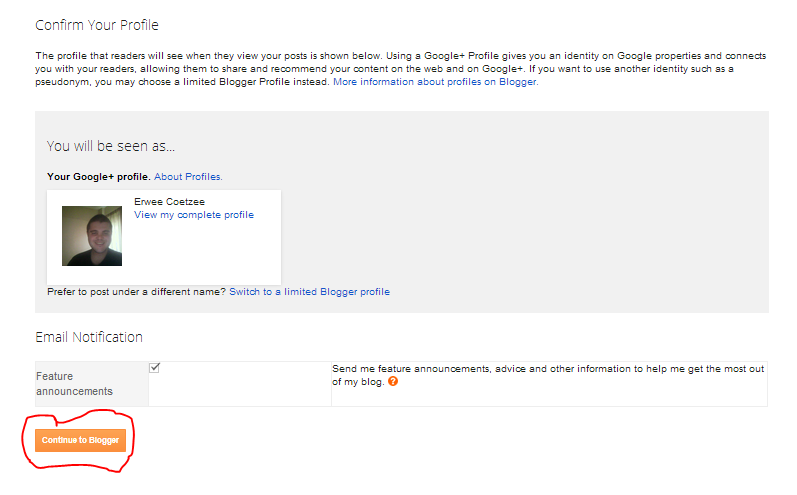Image resolution: width=797 pixels, height=495 pixels.
Task: Click the Email Notification heading
Action: (x=89, y=337)
